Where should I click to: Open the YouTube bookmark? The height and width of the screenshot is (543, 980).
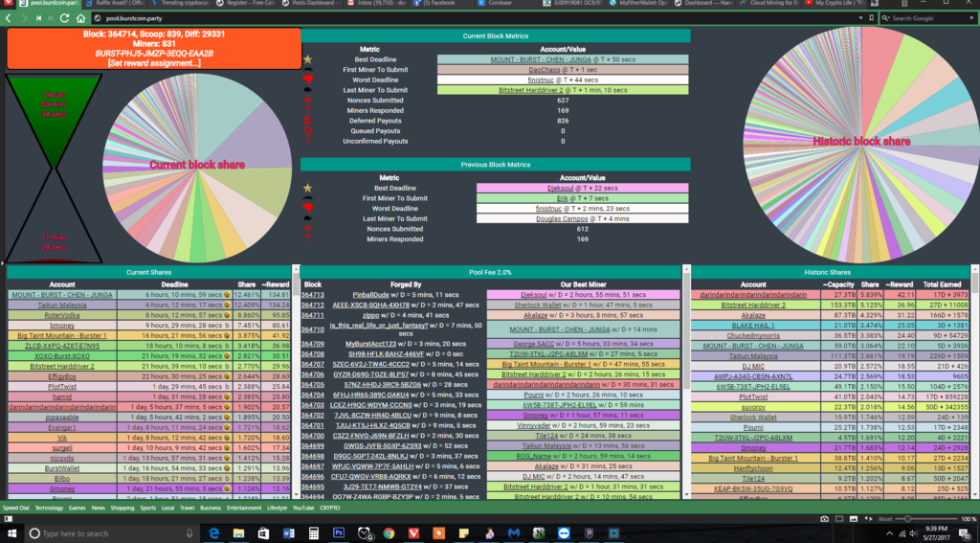[x=303, y=509]
